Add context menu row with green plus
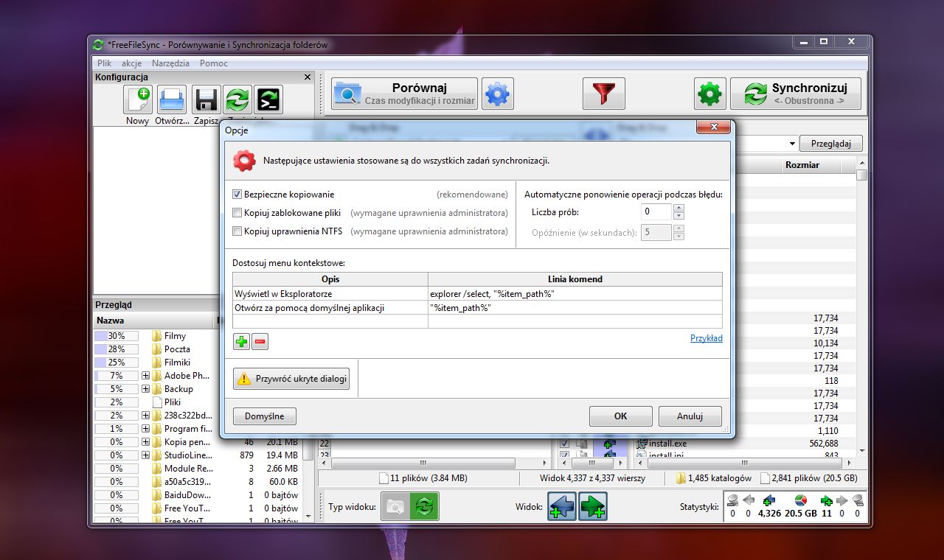This screenshot has width=944, height=560. coord(242,341)
